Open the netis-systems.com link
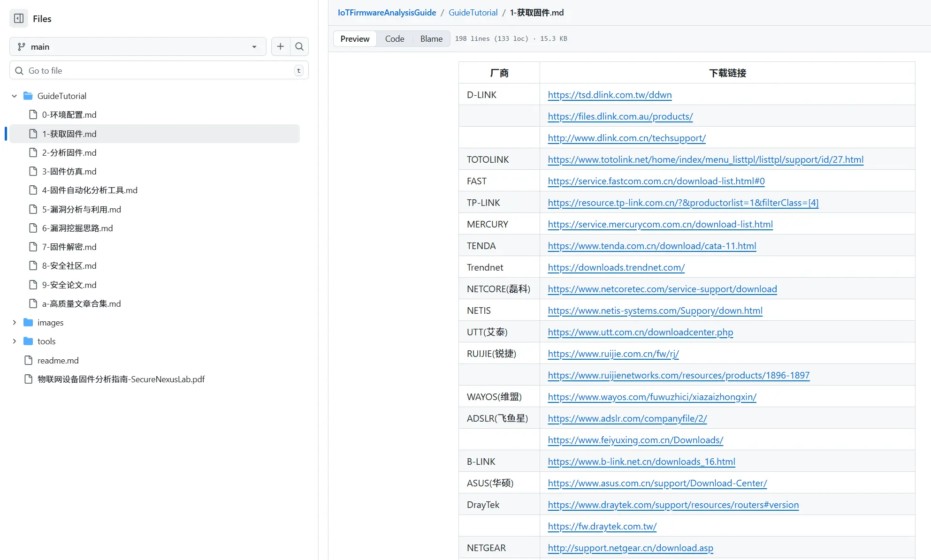Viewport: 931px width, 560px height. (x=655, y=310)
